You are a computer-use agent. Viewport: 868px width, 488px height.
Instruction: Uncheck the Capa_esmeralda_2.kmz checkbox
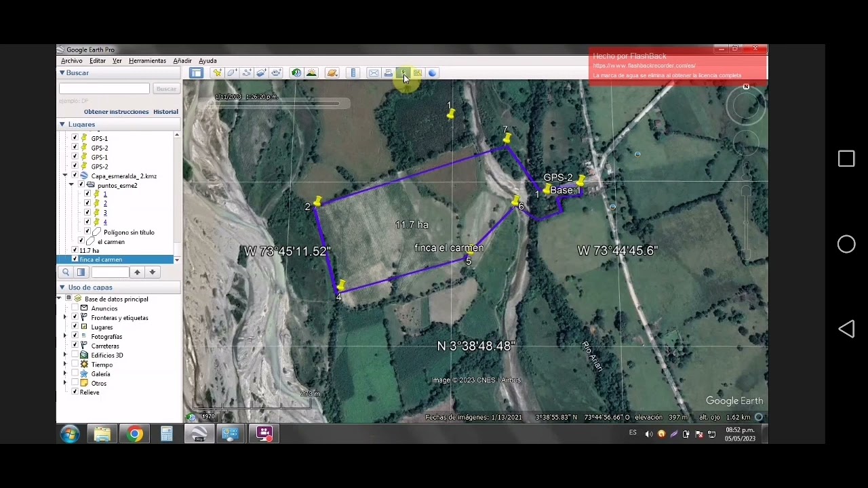point(75,176)
